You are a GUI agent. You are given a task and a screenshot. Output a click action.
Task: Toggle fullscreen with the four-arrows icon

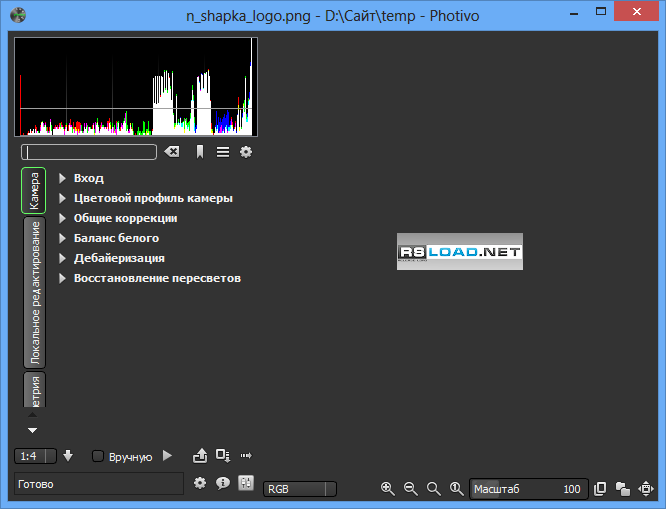point(646,489)
